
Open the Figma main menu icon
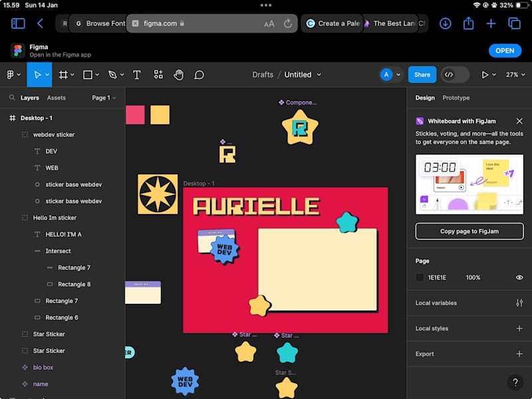(x=11, y=74)
